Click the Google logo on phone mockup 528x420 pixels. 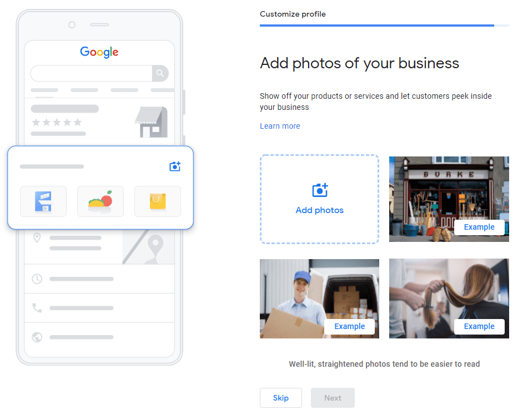click(99, 52)
